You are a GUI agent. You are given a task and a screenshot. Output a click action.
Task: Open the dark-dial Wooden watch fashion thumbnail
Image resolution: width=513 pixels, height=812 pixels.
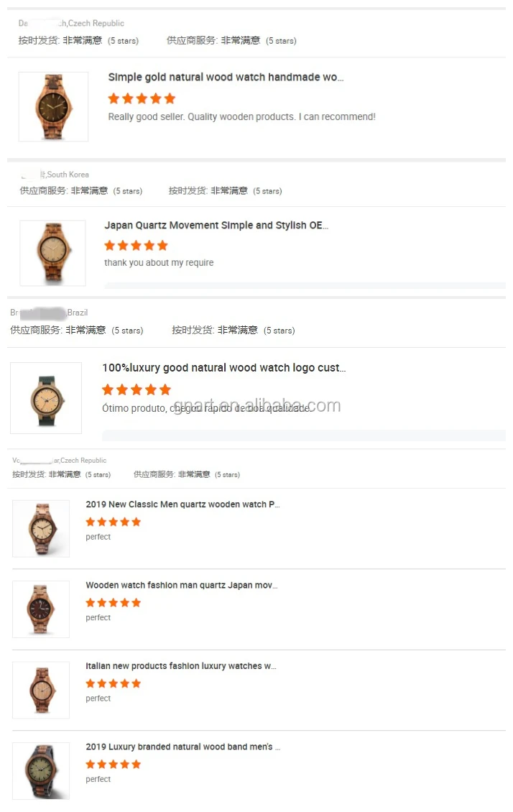tap(41, 609)
